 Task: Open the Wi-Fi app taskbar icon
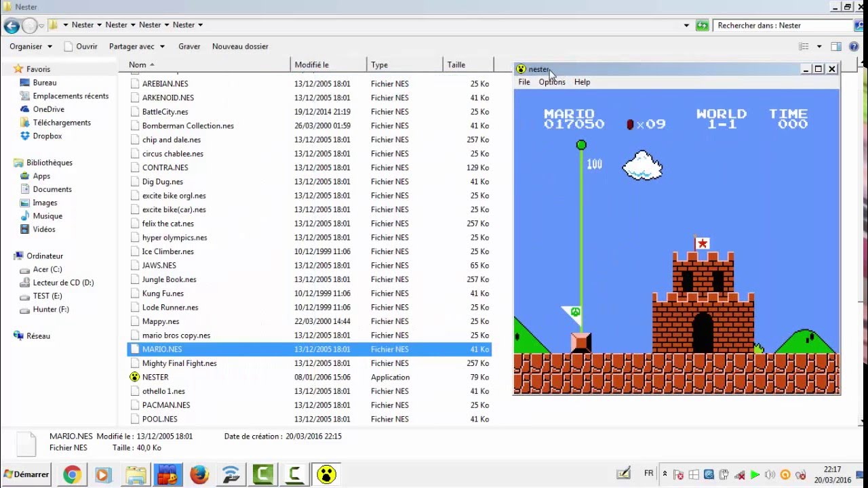[x=231, y=474]
